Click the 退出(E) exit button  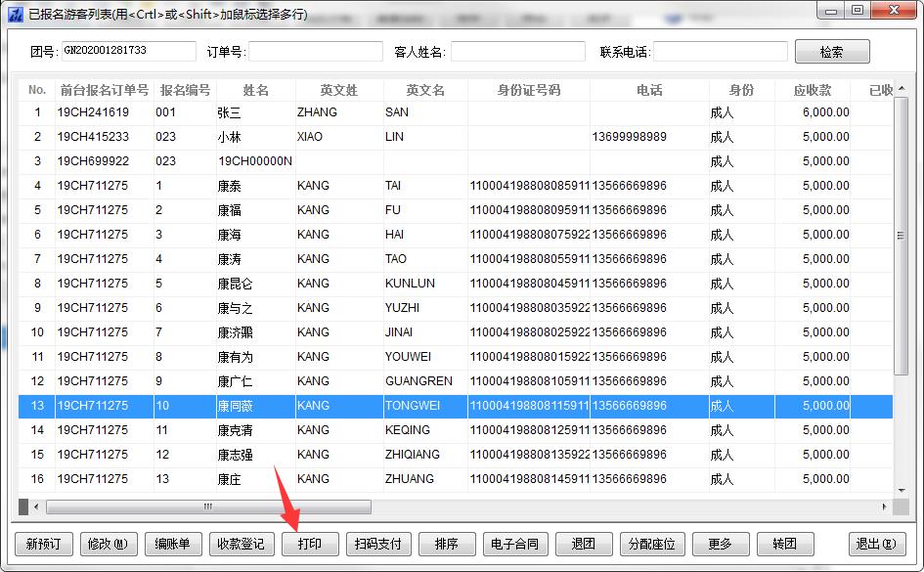pos(874,545)
